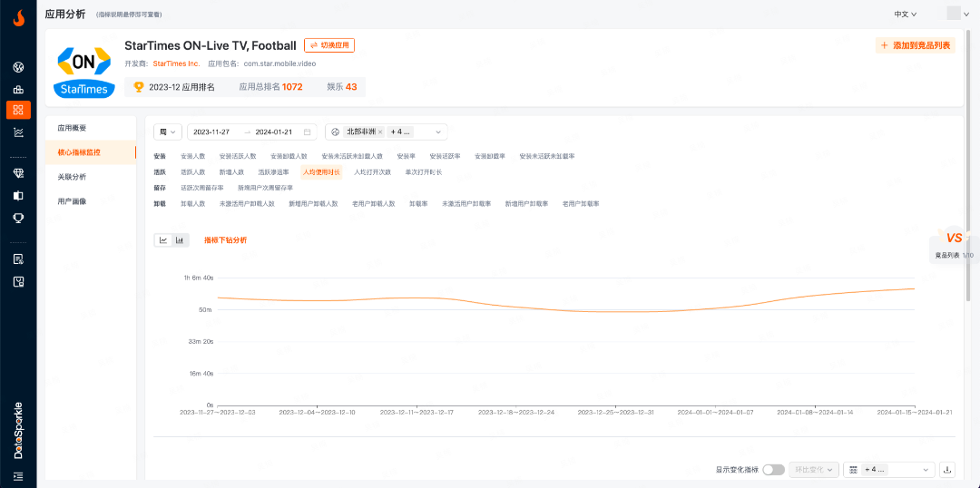Screen dimensions: 980x488
Task: Switch to bar chart view icon
Action: [180, 240]
